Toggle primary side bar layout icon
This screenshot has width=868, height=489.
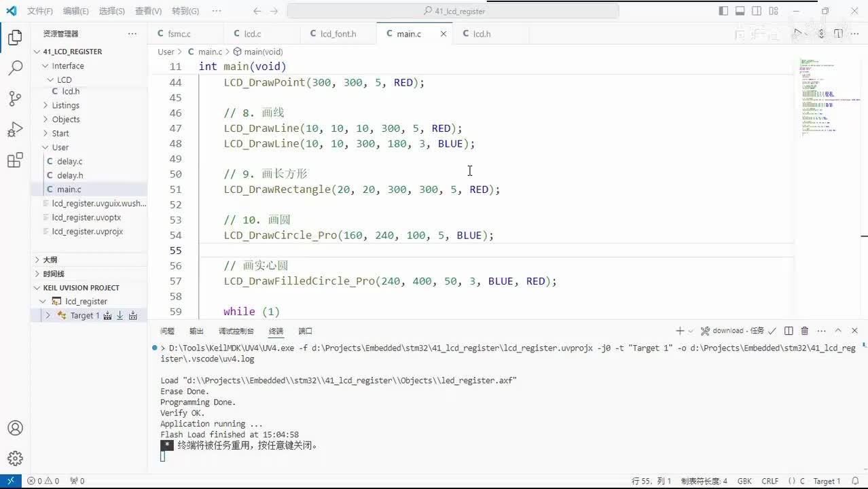723,11
